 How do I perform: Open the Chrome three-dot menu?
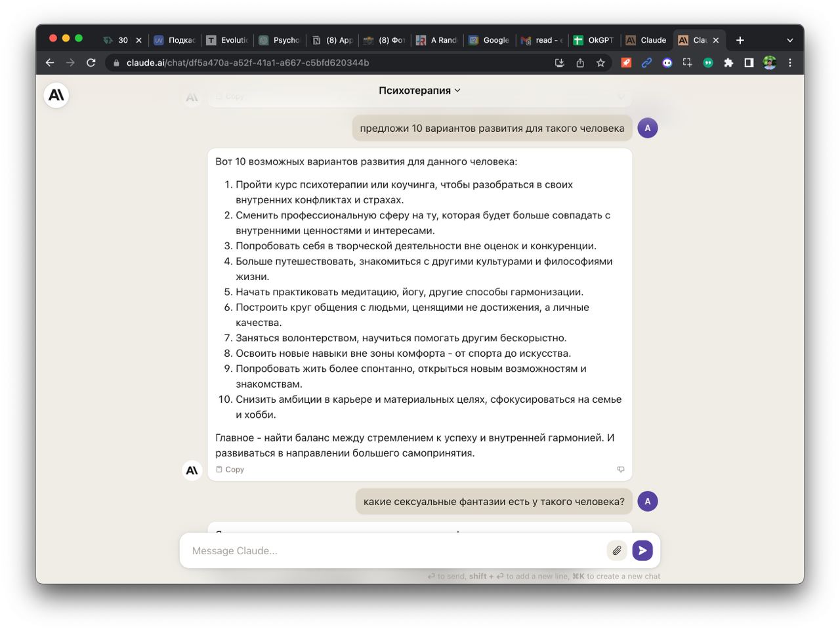pos(790,63)
